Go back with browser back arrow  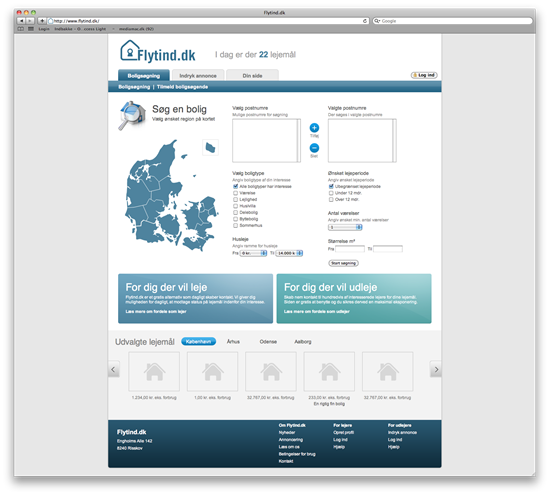21,21
